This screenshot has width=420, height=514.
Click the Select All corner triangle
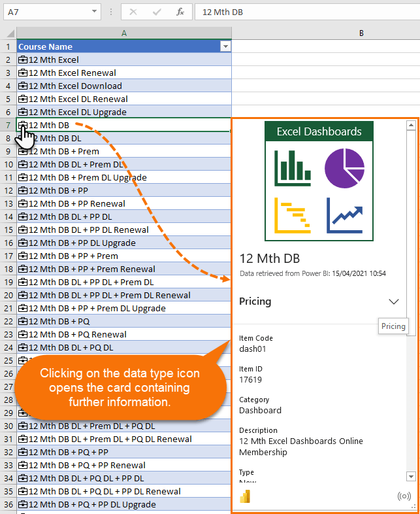tap(10, 33)
